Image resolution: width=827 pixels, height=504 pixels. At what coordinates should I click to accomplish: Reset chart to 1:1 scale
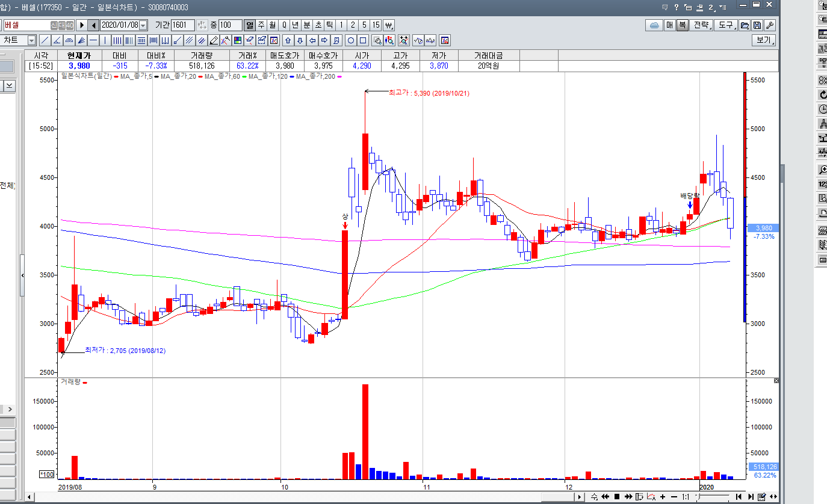(x=686, y=497)
